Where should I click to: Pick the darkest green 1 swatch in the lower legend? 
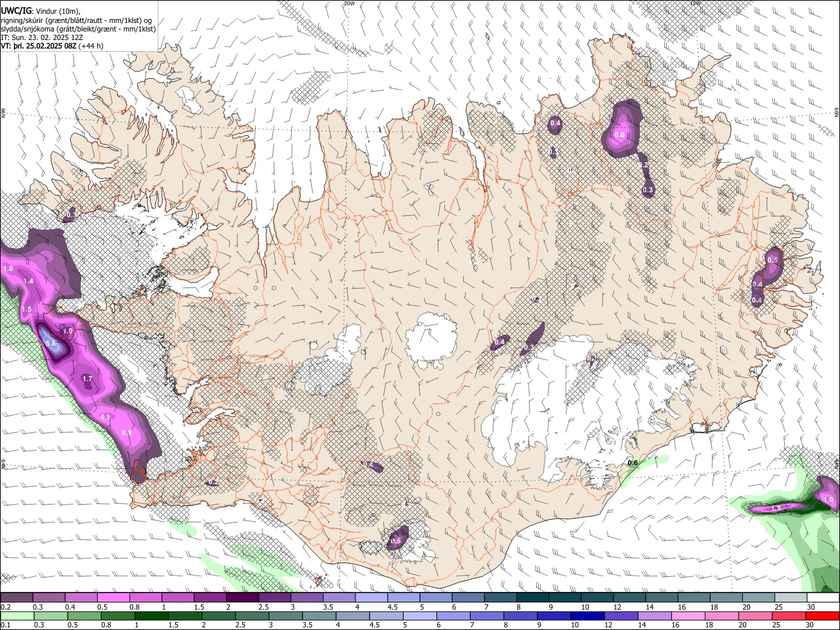coord(151,616)
